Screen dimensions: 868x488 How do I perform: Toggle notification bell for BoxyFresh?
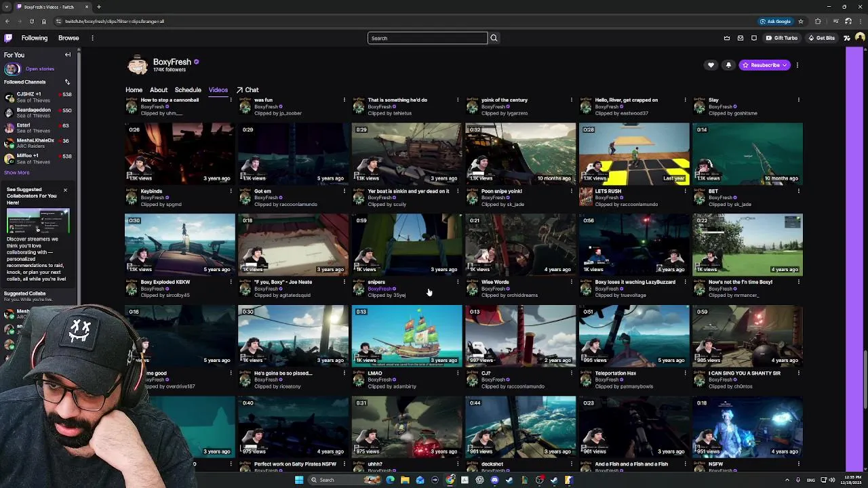pyautogui.click(x=728, y=65)
